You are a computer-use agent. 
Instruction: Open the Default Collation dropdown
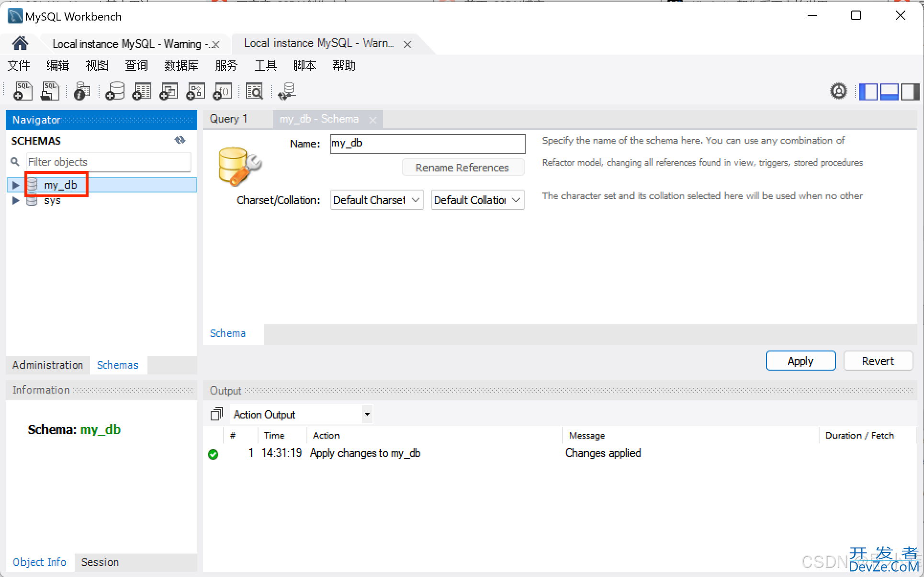click(x=477, y=200)
